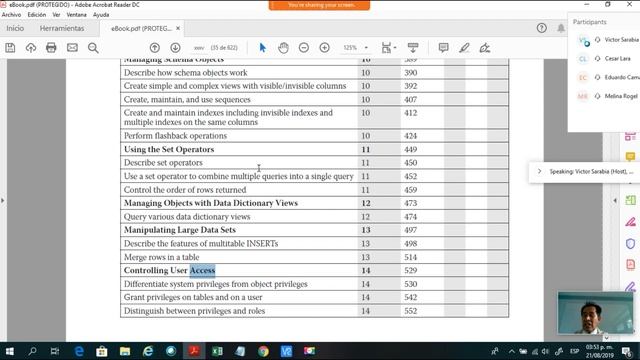This screenshot has width=640, height=360.
Task: Open the Protect shield tool in sidebar
Action: click(630, 244)
